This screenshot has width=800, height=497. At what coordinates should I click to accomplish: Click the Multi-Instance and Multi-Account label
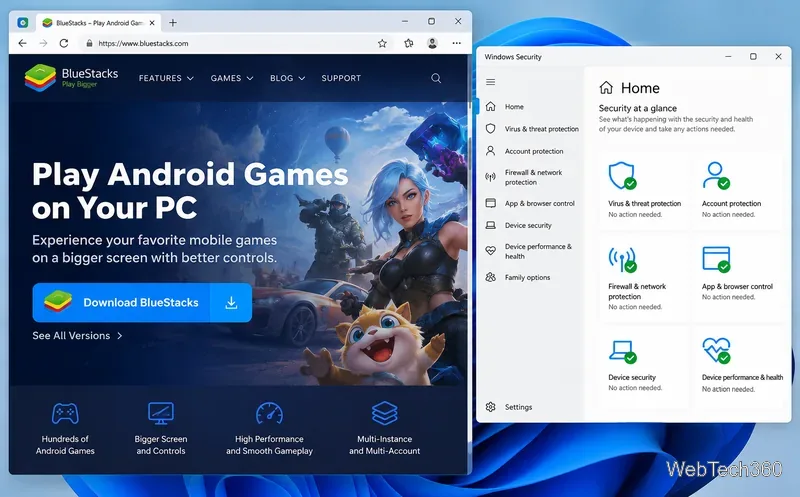click(385, 445)
